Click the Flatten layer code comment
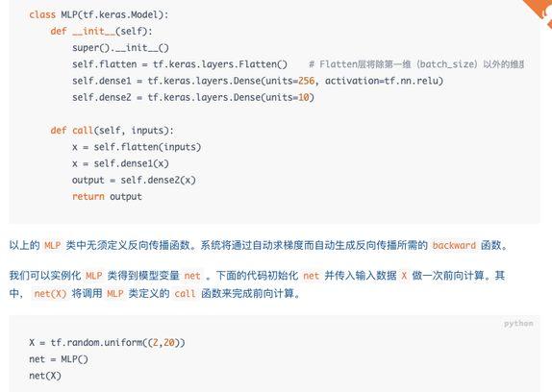Image resolution: width=552 pixels, height=392 pixels. coord(416,64)
